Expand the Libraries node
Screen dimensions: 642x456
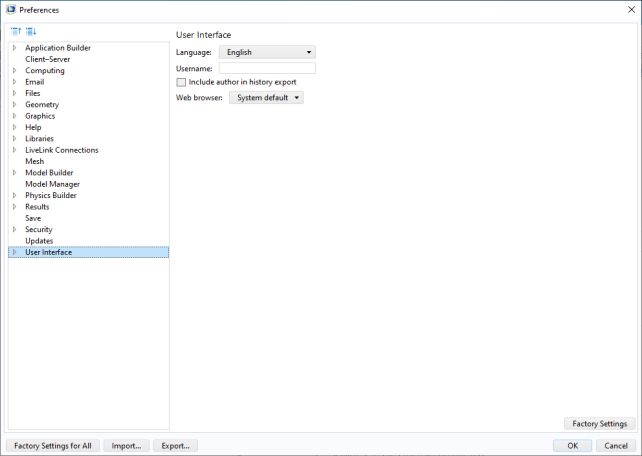pos(15,138)
